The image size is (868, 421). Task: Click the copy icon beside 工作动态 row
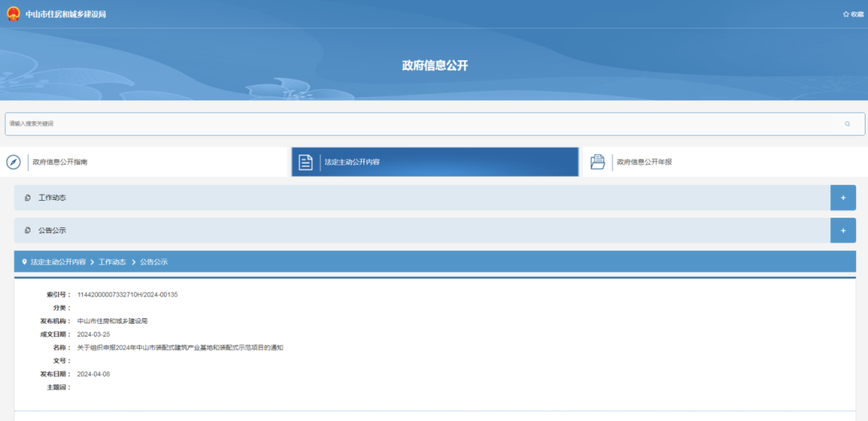(x=27, y=198)
